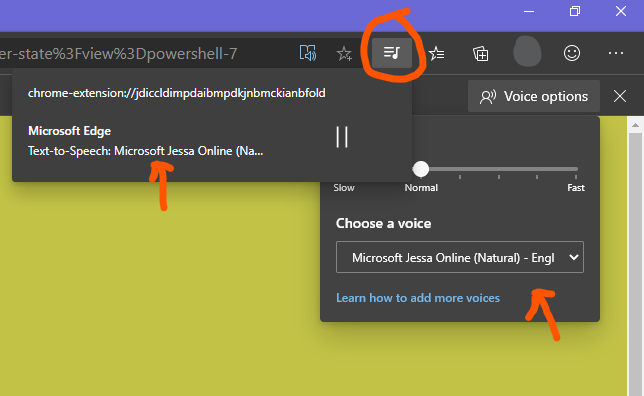Open the Choose a voice dropdown
Viewport: 644px width, 396px height.
coord(460,257)
